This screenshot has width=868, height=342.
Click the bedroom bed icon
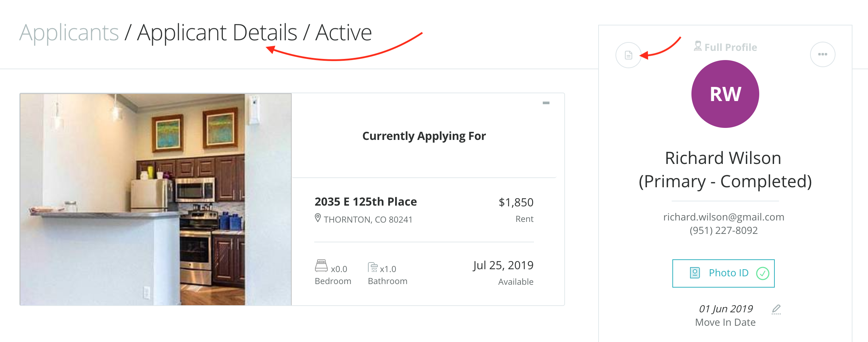[x=321, y=266]
